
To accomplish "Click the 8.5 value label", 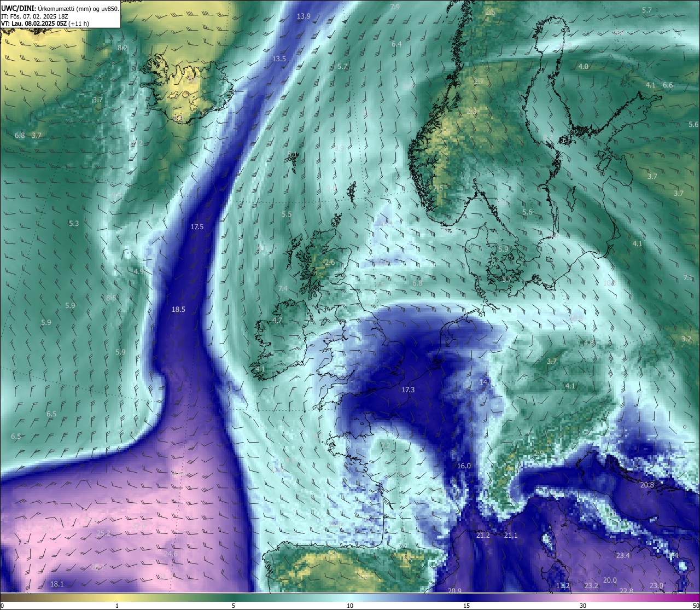I will [x=111, y=298].
